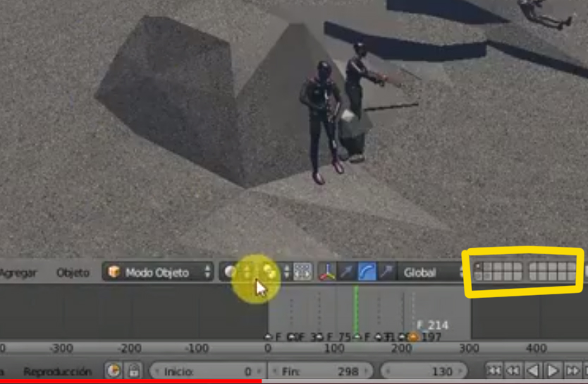588x384 pixels.
Task: Play the animation in reverse
Action: click(x=533, y=371)
